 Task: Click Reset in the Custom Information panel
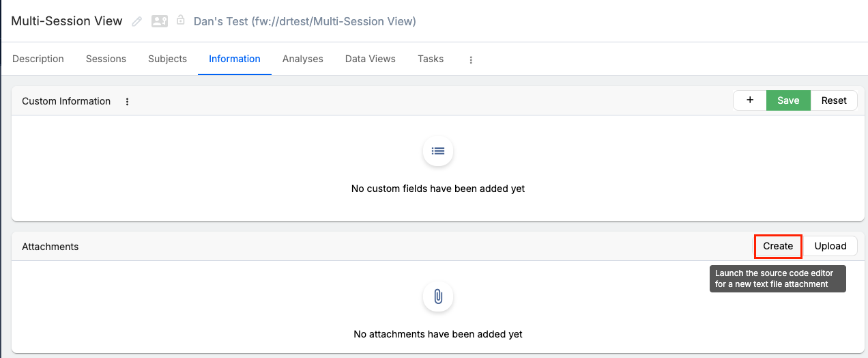point(834,100)
